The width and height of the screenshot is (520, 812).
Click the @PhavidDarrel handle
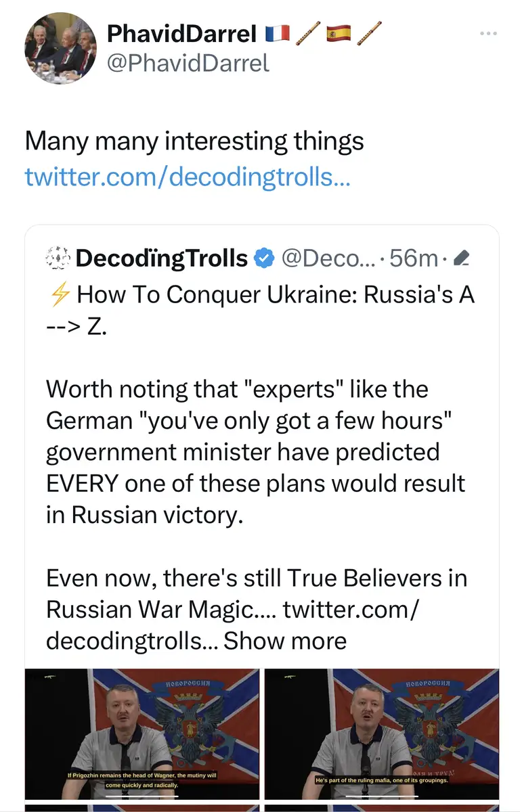click(188, 63)
